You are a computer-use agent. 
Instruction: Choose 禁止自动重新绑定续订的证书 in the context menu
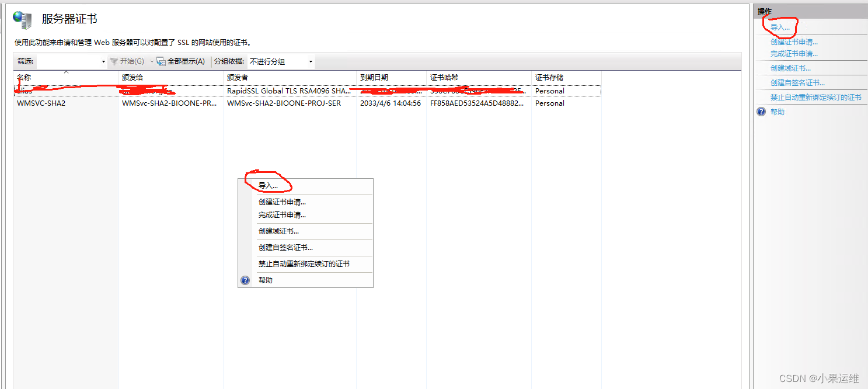click(x=305, y=264)
